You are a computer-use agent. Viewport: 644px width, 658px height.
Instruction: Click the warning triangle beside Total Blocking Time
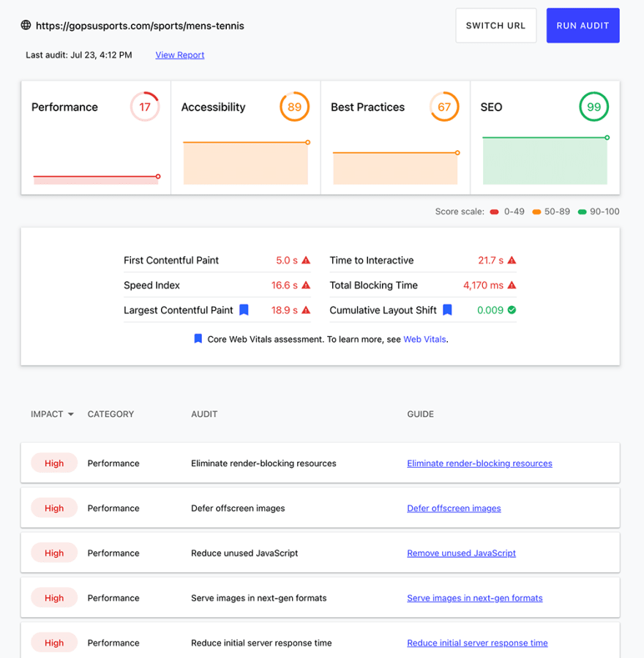[512, 285]
